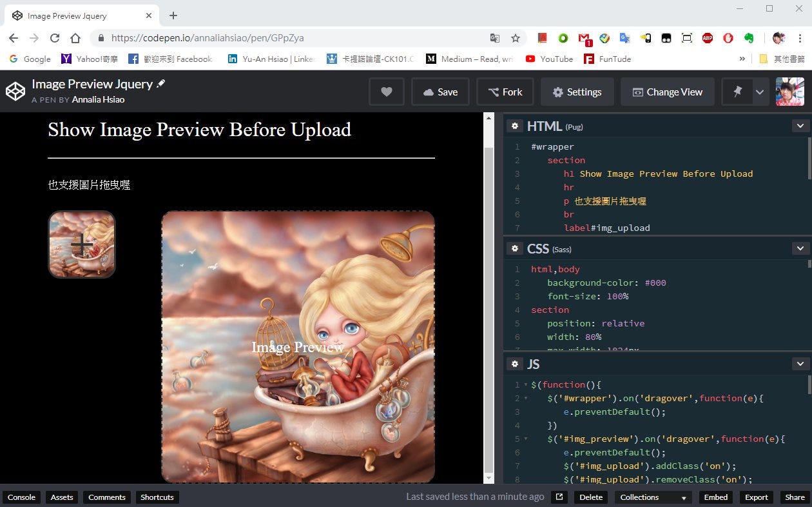Click the translate page icon in address bar
This screenshot has width=812, height=507.
[495, 38]
